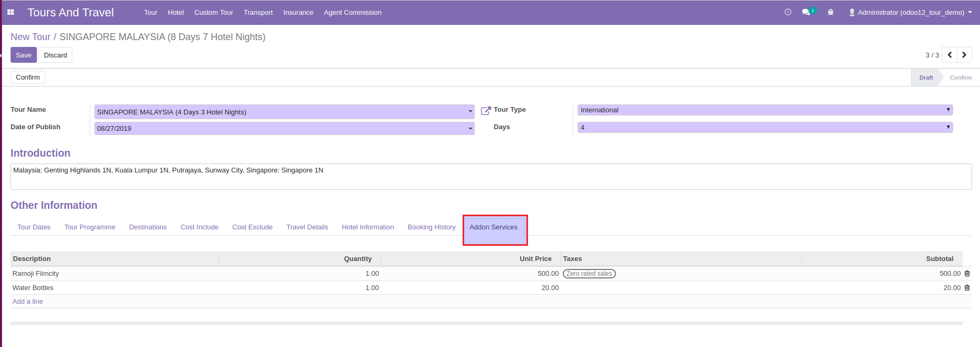The width and height of the screenshot is (980, 347).
Task: Select the Water Bottles description cell
Action: pyautogui.click(x=114, y=288)
